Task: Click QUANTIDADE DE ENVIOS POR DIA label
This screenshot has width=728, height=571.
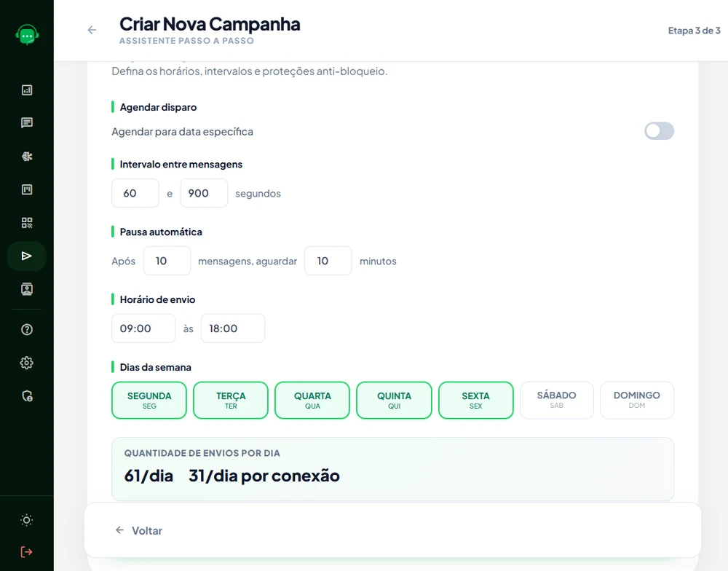Action: (202, 453)
